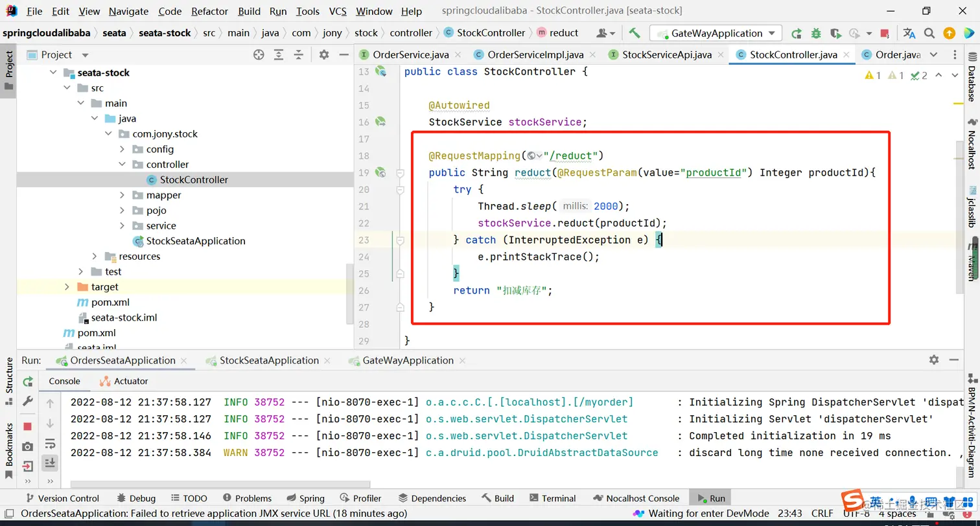Open the Refactor menu
Viewport: 980px width, 526px height.
[x=209, y=11]
